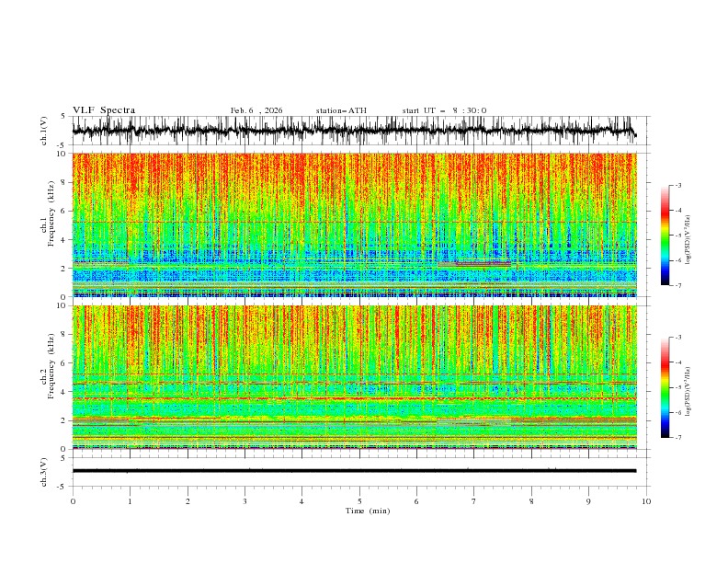
Task: Click the 'Time (min)' axis label
Action: click(368, 511)
